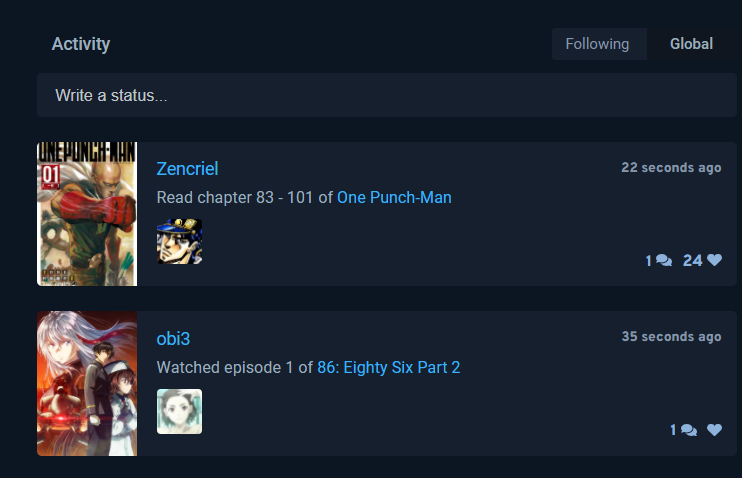Viewport: 742px width, 478px height.
Task: Open obi3's green-haired avatar picture
Action: click(179, 411)
